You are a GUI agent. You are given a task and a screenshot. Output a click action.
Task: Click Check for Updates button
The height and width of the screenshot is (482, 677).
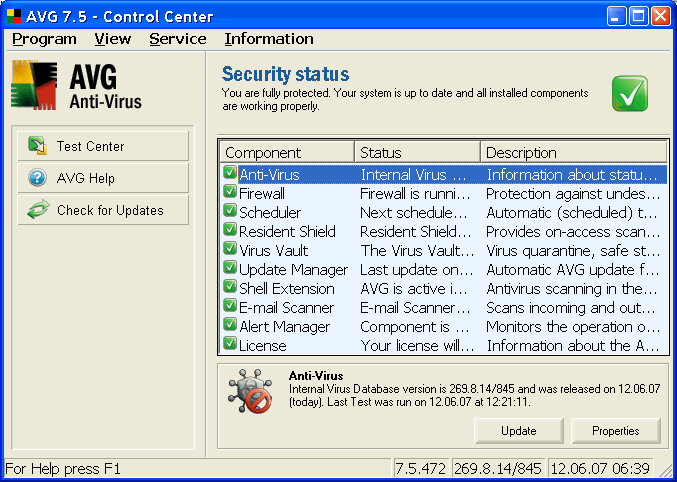(x=103, y=210)
